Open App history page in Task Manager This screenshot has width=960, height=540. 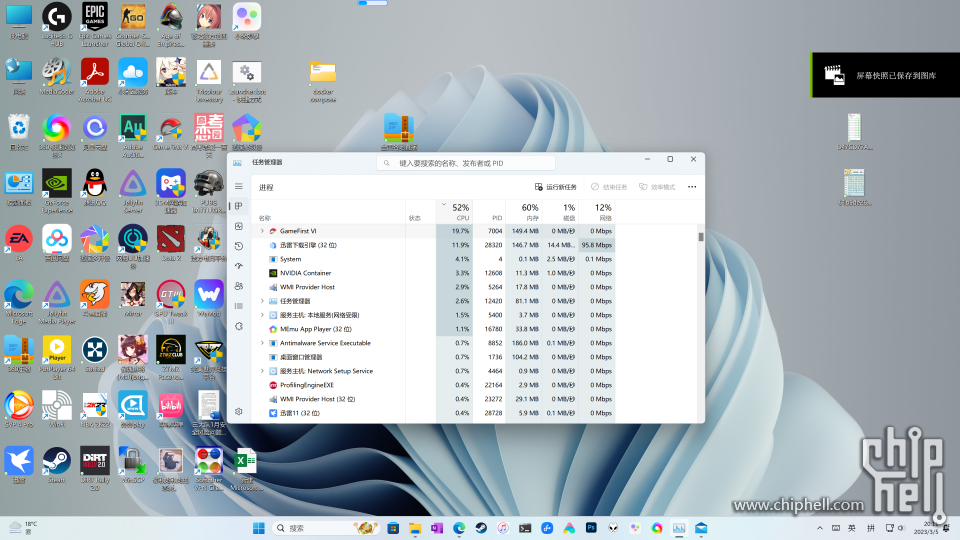[x=239, y=246]
